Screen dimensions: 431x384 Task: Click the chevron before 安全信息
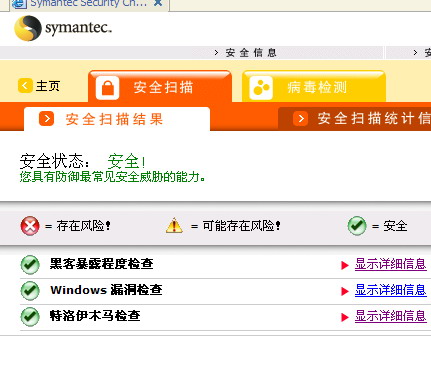point(216,53)
